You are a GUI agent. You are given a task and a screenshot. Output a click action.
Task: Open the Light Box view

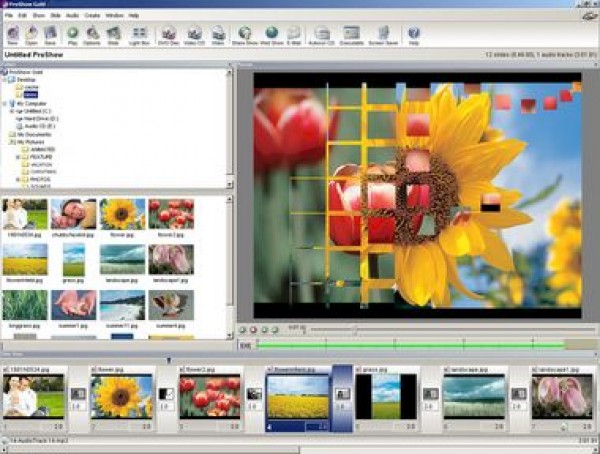139,35
